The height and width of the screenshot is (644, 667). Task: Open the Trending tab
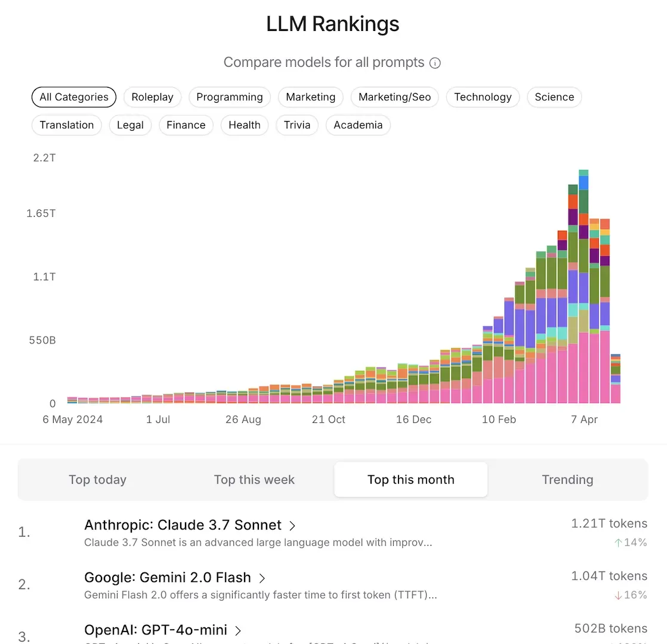point(567,479)
